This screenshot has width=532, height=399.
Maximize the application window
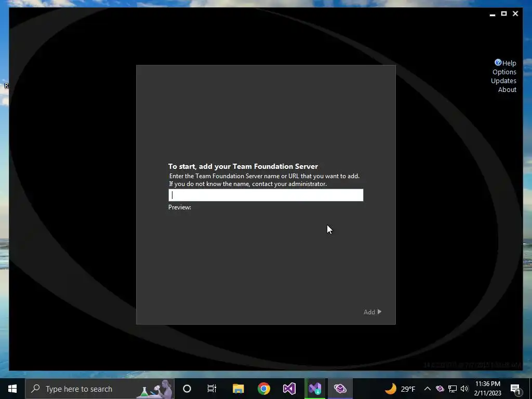tap(504, 14)
